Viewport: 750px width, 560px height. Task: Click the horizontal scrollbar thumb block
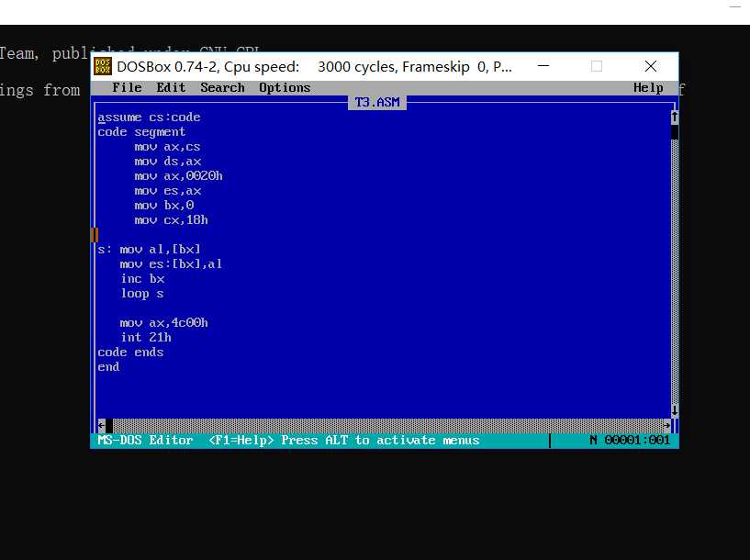(109, 425)
